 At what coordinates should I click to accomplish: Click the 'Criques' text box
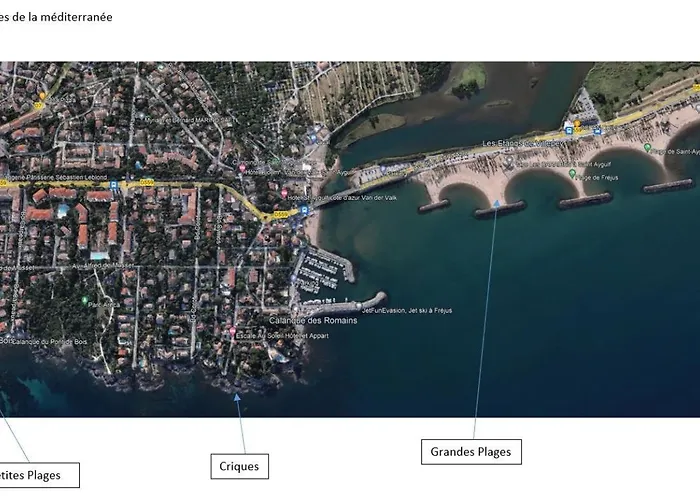[x=239, y=467]
